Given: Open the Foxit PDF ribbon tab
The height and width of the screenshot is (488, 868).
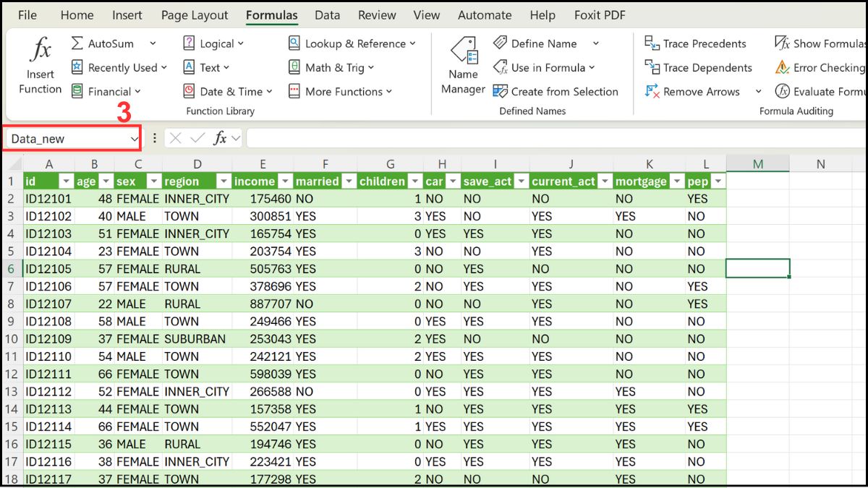Looking at the screenshot, I should 600,14.
